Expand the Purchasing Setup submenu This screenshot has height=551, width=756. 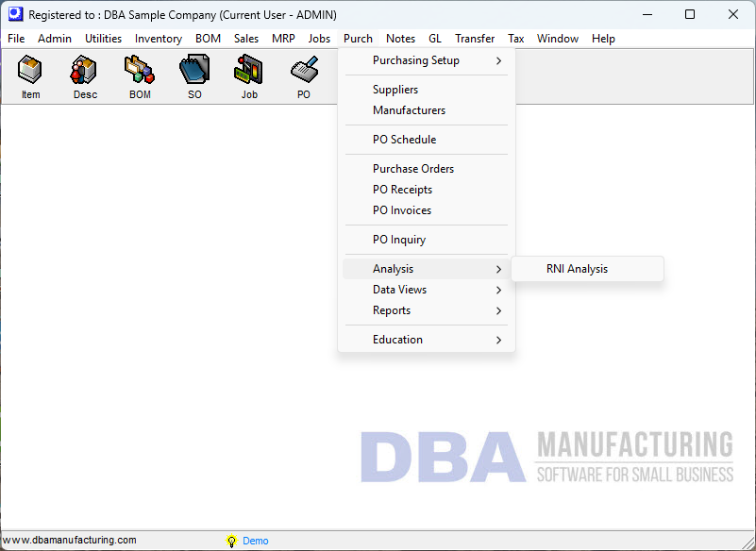[427, 60]
